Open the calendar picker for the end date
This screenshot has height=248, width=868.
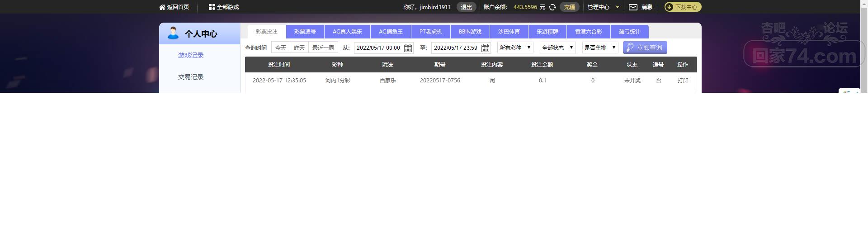click(485, 48)
